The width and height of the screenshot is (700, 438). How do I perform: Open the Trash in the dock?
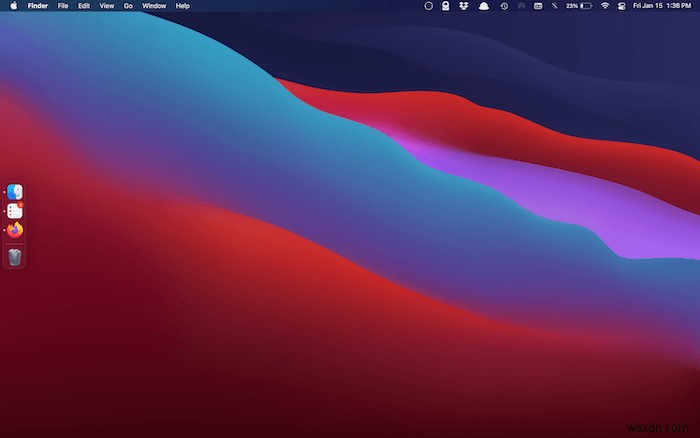[x=15, y=257]
